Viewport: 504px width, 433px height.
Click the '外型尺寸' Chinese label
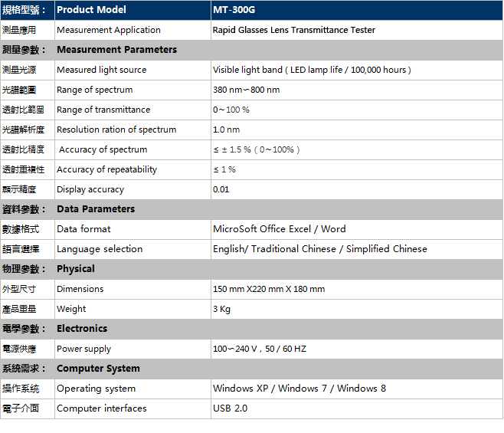19,289
